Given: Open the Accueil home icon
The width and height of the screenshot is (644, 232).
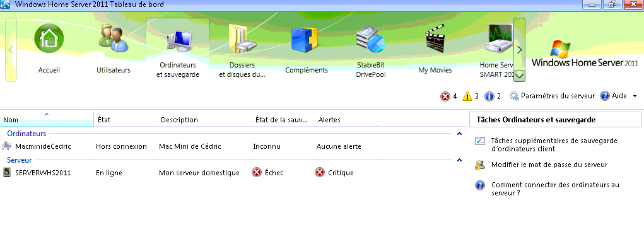Looking at the screenshot, I should (x=49, y=38).
